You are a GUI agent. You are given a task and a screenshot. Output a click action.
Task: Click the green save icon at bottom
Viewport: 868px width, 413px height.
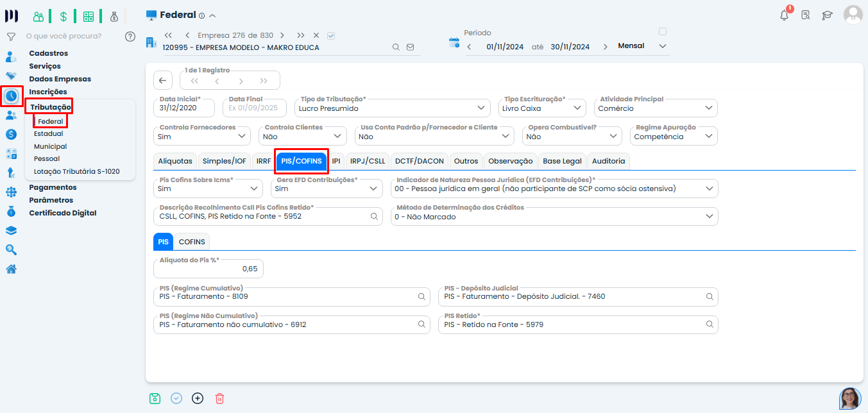tap(155, 398)
